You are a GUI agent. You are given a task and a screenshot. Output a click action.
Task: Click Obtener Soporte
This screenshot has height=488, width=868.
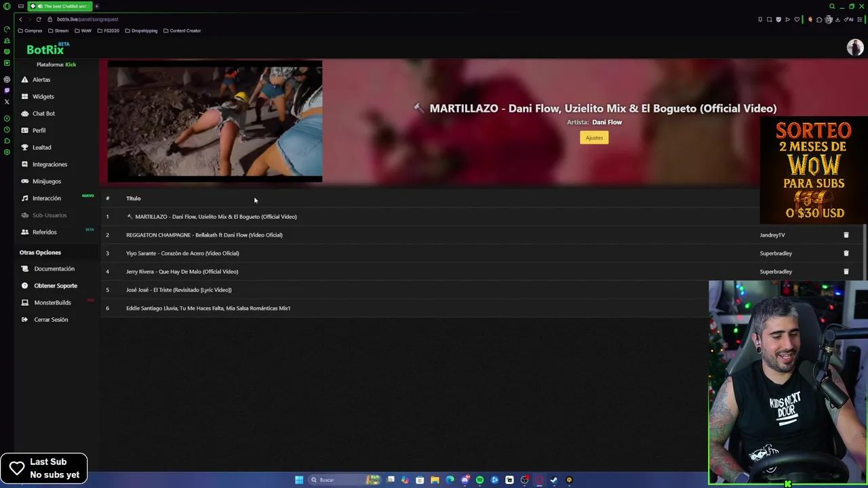[56, 285]
